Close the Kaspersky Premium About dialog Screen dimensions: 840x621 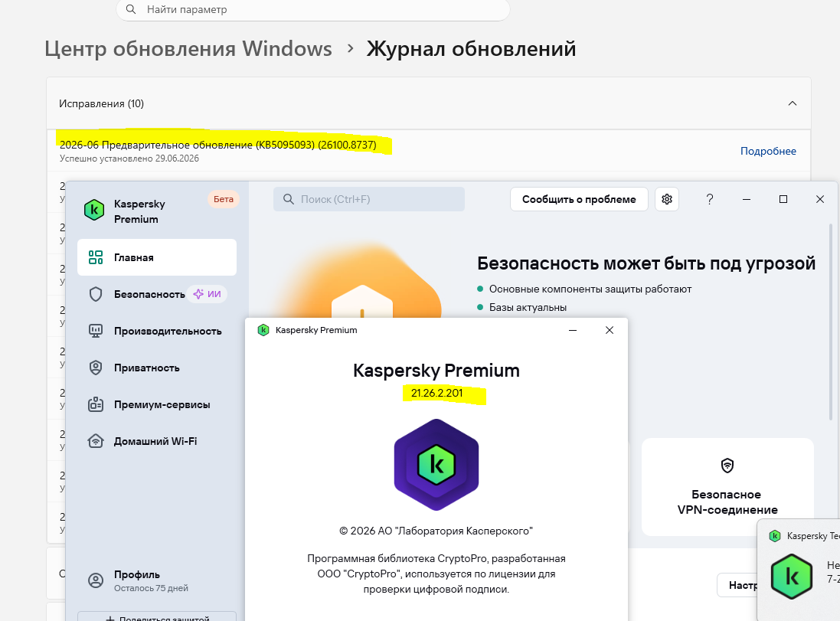coord(609,330)
